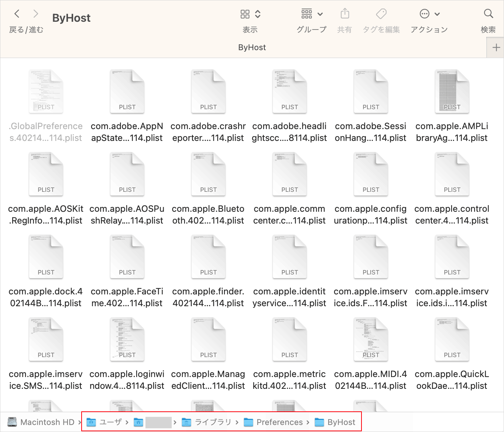Go to Preferences folder in path bar

coord(274,422)
